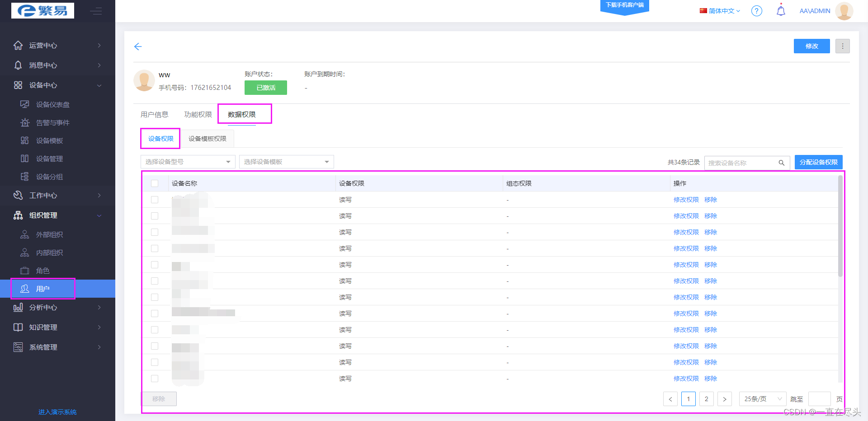Screen dimensions: 868x421
Task: Click the 运营中心 home icon
Action: tap(18, 45)
